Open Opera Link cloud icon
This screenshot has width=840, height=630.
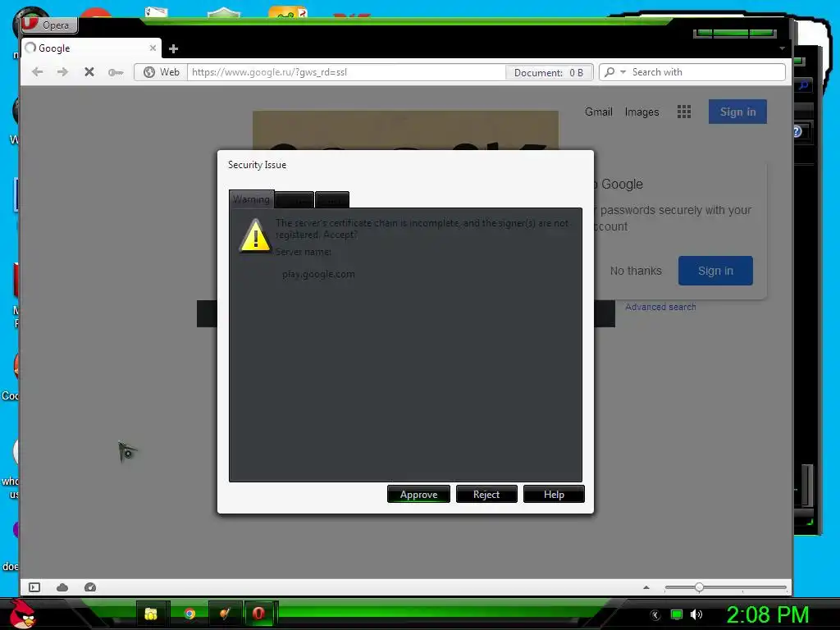coord(62,587)
